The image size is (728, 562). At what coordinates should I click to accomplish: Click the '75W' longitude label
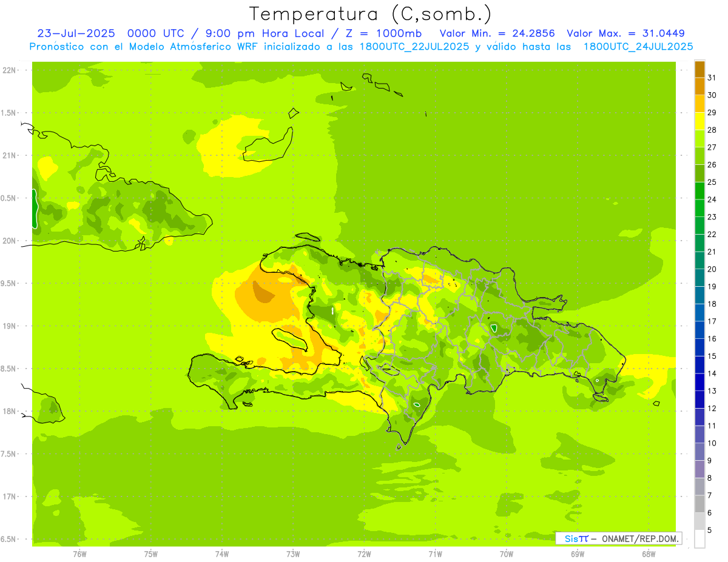tap(150, 554)
